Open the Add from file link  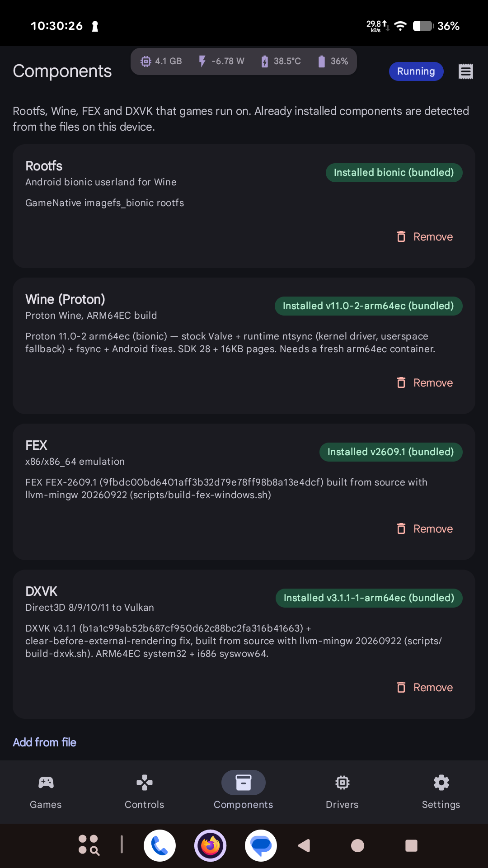pyautogui.click(x=44, y=742)
